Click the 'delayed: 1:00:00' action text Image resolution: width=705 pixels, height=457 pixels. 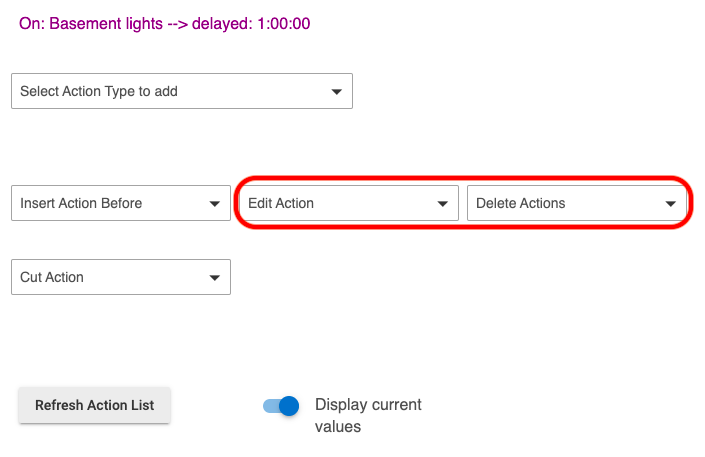pyautogui.click(x=253, y=23)
